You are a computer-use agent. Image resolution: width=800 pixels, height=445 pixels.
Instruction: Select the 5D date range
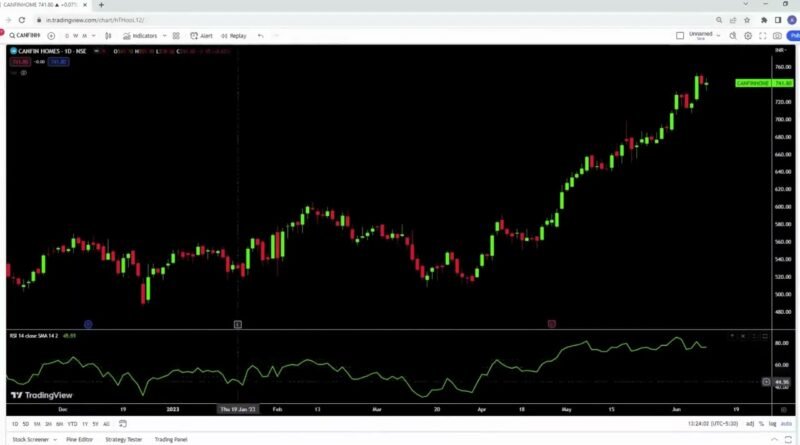[26, 424]
